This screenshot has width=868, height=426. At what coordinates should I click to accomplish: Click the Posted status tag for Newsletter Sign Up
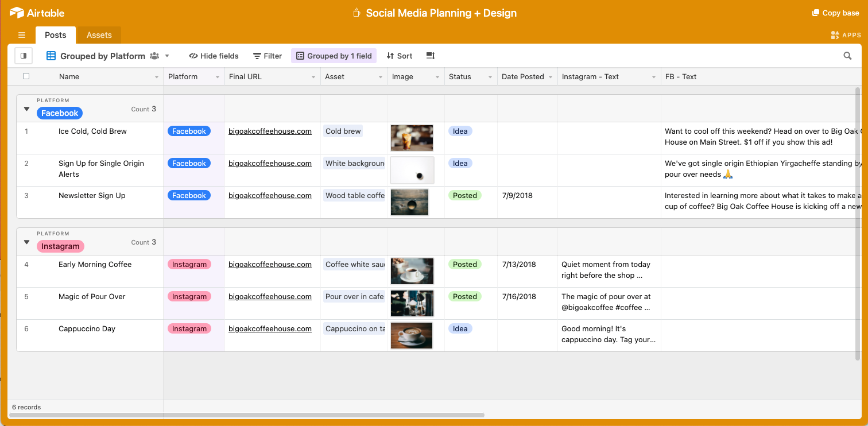click(465, 195)
